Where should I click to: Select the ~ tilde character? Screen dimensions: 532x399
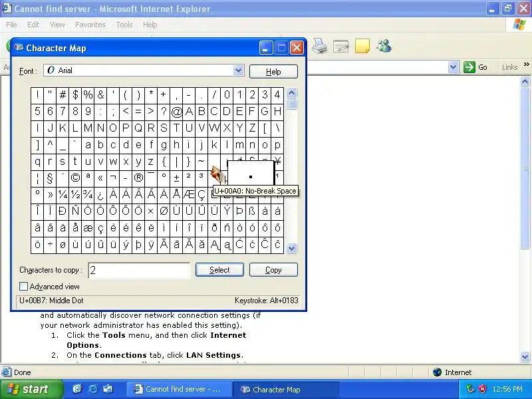click(201, 161)
